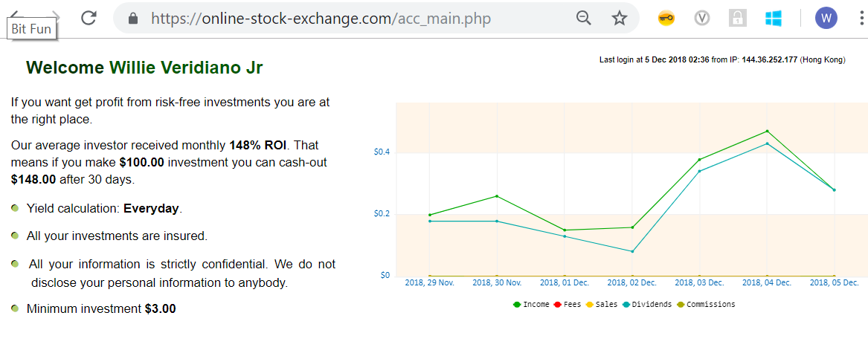Viewport: 868px width, 356px height.
Task: Open the Windows logo extension icon
Action: (x=773, y=18)
